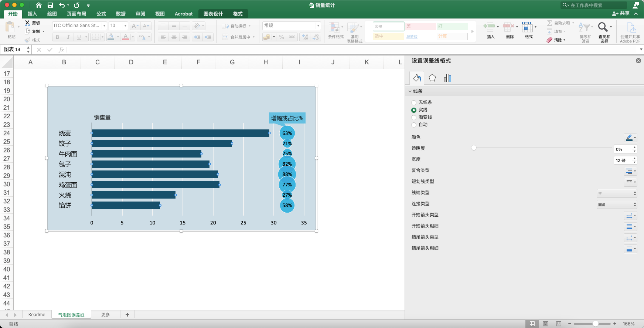Click 合并后居中 merge button
644x328 pixels.
(238, 37)
